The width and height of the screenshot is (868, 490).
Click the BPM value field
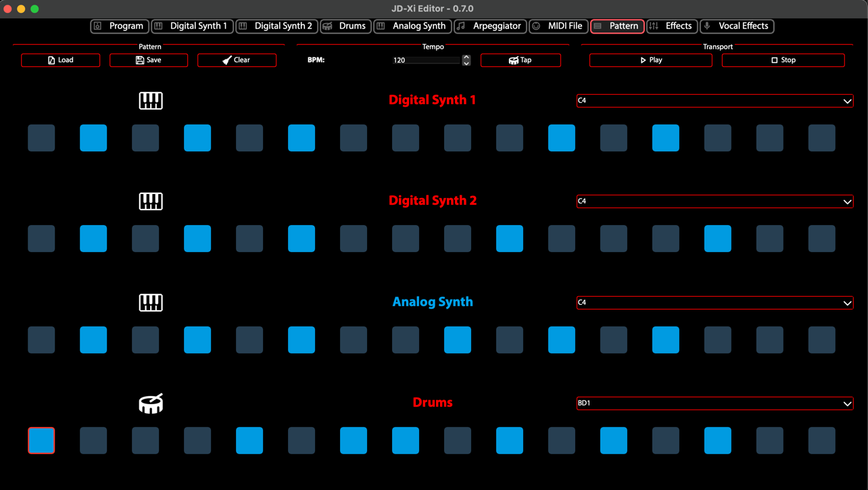pos(426,60)
